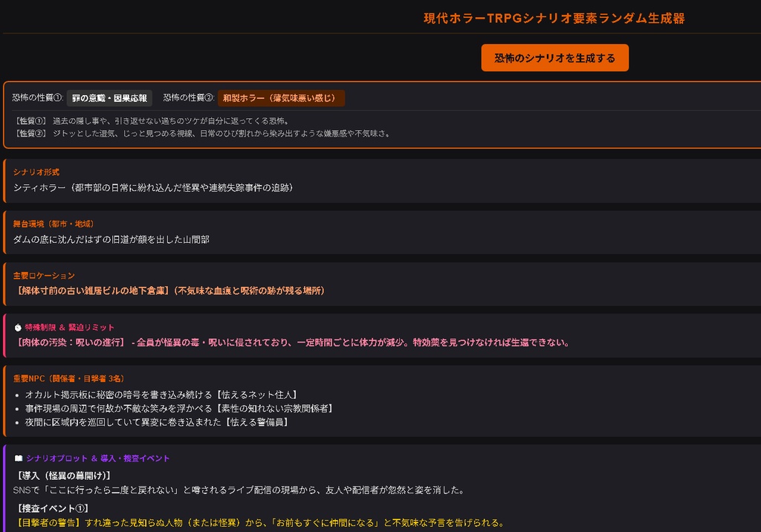The height and width of the screenshot is (532, 761).
Task: Click the 素性の知れない宗教関係者 NPC line
Action: [179, 408]
